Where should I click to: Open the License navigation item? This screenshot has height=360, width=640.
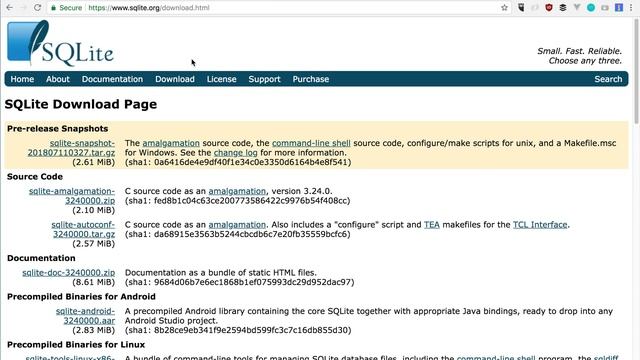(221, 79)
